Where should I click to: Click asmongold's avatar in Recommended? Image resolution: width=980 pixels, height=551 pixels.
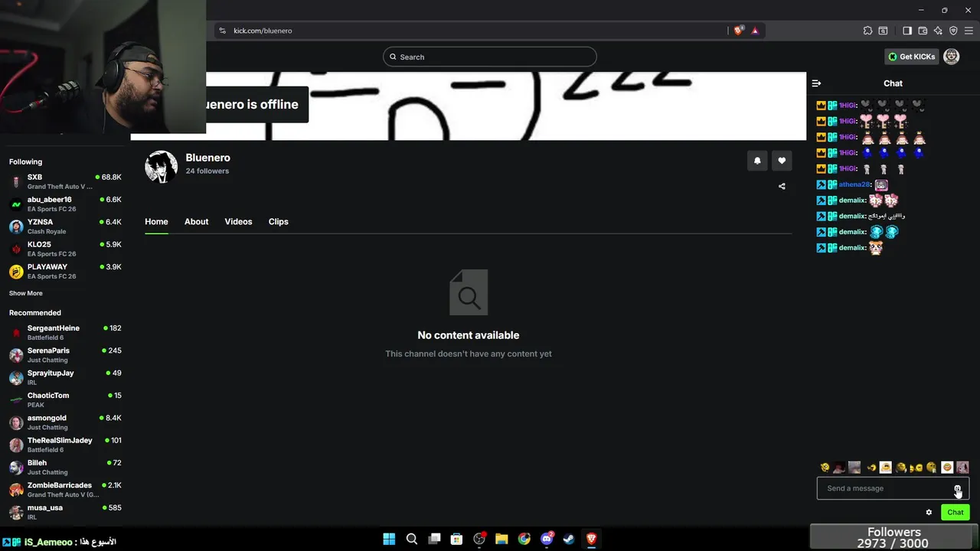click(16, 422)
